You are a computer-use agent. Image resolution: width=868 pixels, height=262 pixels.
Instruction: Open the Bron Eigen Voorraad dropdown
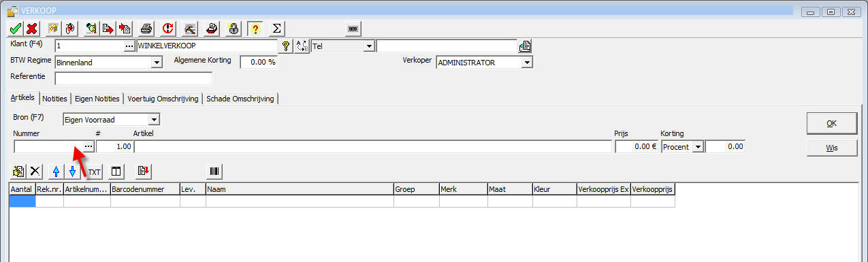pyautogui.click(x=154, y=120)
